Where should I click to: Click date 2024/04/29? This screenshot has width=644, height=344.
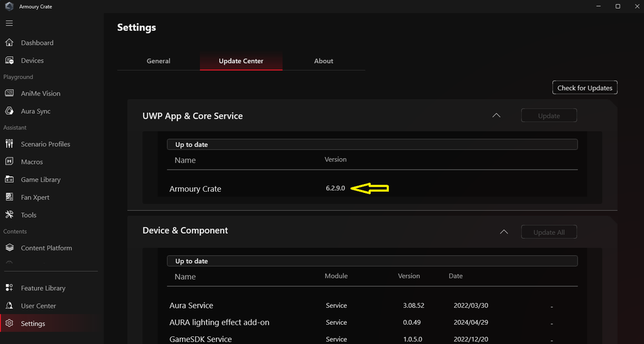pos(471,323)
